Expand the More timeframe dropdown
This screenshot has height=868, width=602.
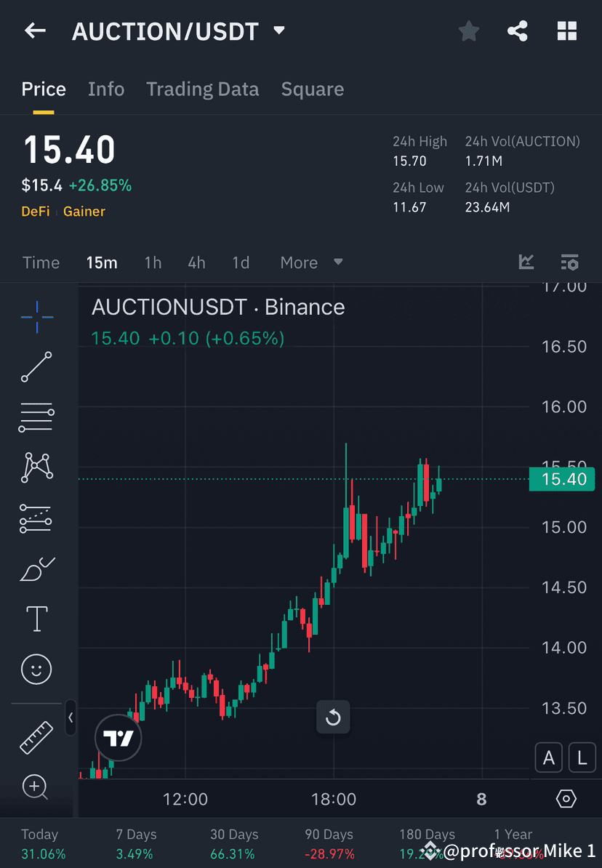pos(310,262)
